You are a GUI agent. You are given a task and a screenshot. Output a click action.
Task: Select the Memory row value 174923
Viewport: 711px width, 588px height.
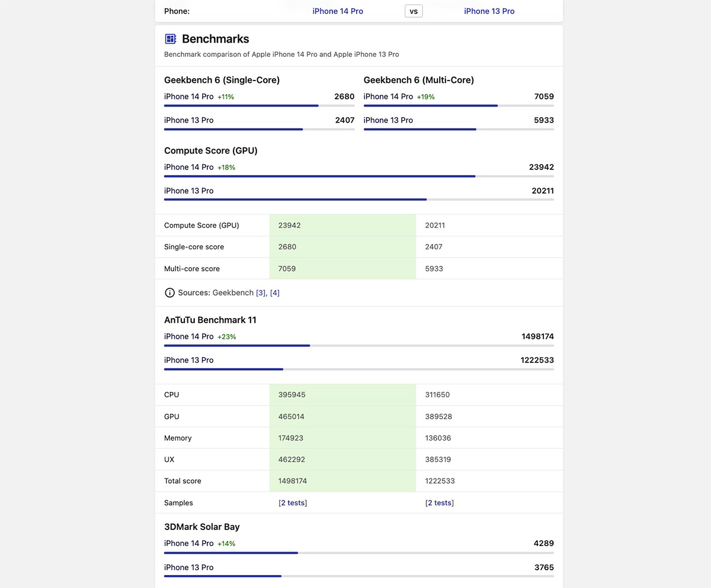[x=292, y=438]
